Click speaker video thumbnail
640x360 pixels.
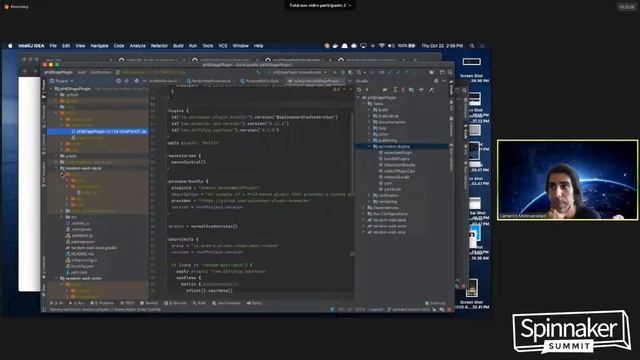(x=567, y=180)
